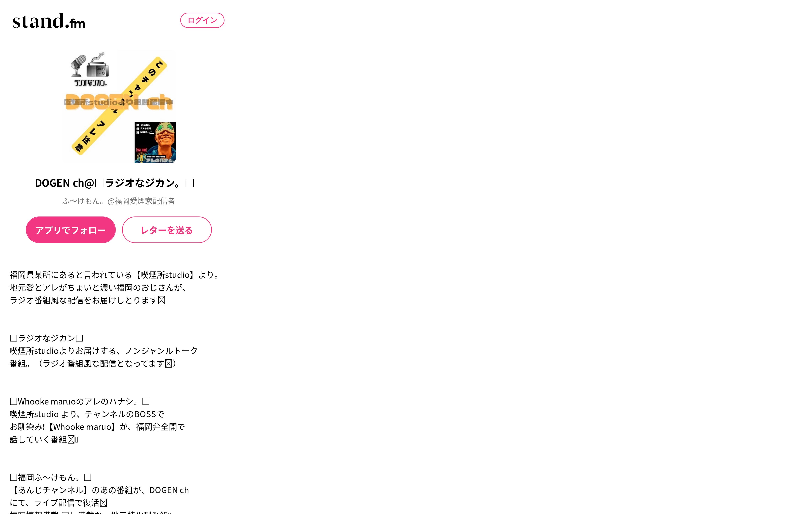Viewport: 812px width, 514px height.
Task: Select the Whooke maruo portrait thumbnail
Action: (x=155, y=143)
